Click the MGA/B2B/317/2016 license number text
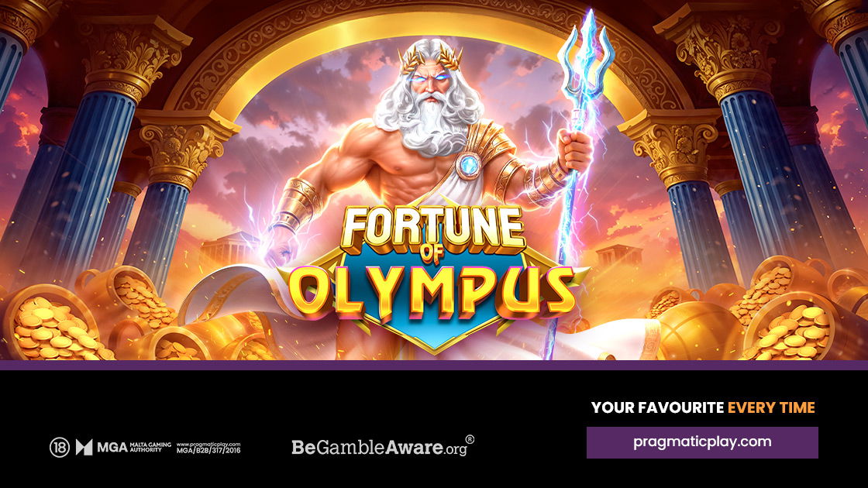 tap(208, 450)
